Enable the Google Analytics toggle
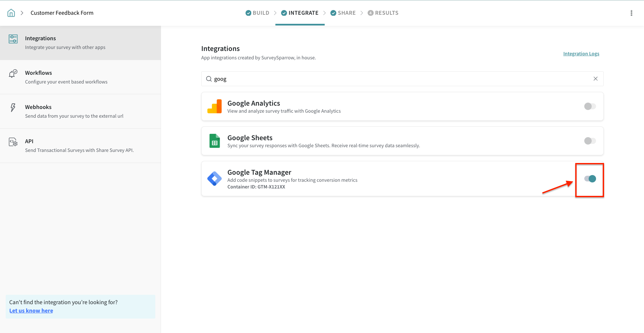The image size is (644, 333). [590, 106]
